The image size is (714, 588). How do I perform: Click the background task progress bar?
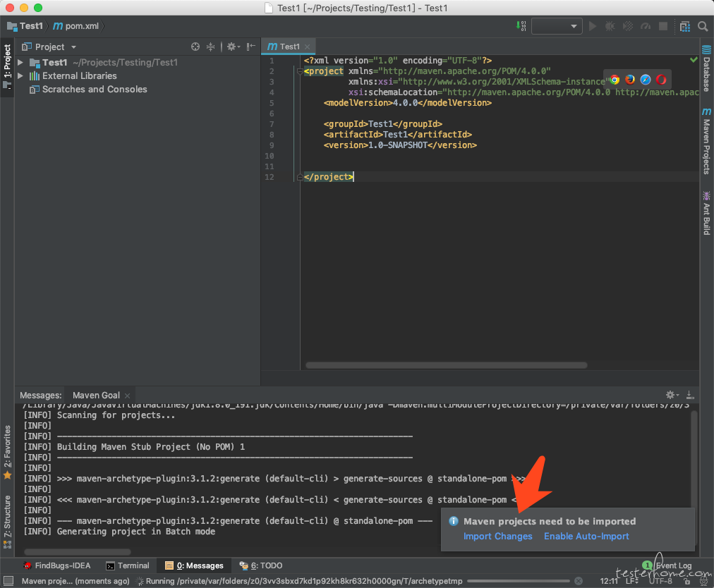tap(518, 581)
